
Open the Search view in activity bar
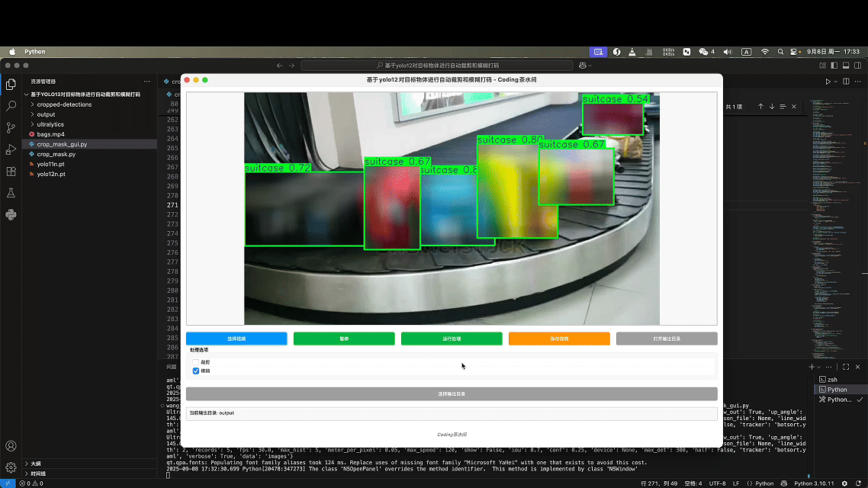11,107
